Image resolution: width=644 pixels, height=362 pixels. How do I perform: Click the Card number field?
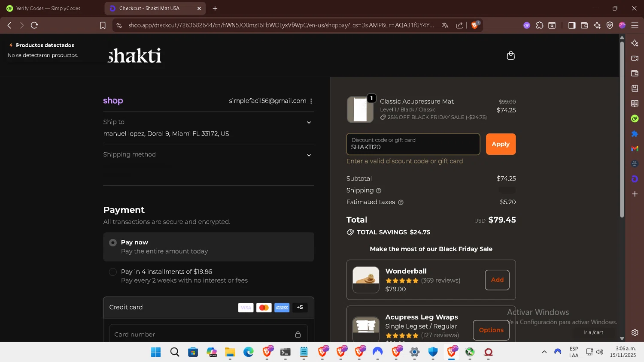click(209, 334)
